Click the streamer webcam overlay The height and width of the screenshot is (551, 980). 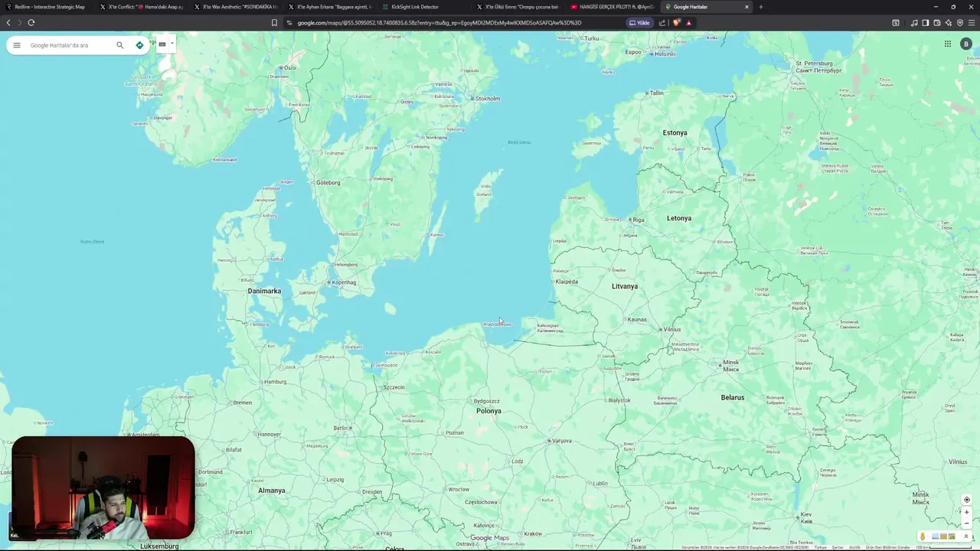103,488
